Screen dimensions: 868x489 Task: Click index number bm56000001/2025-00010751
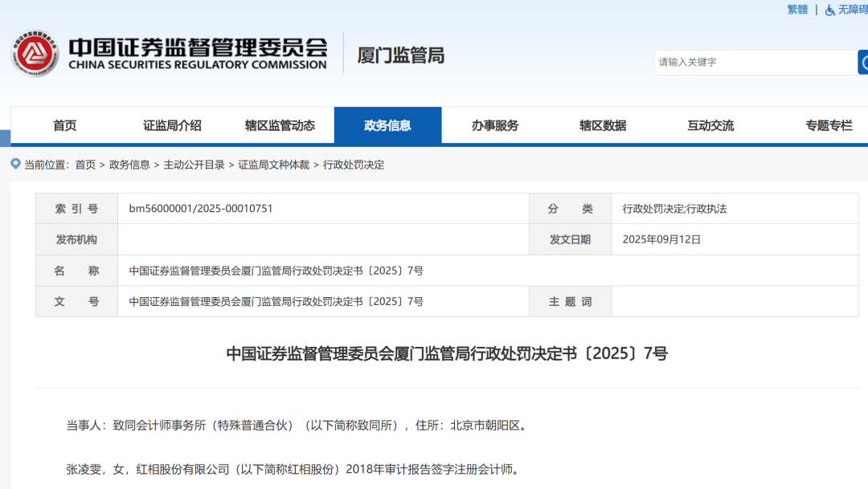coord(201,209)
